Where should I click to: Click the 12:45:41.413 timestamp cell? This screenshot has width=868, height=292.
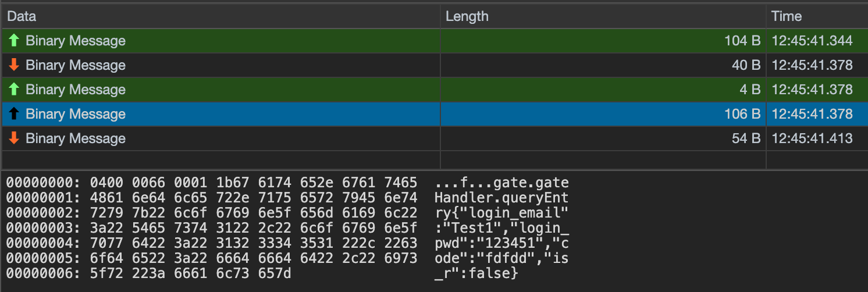coord(812,138)
